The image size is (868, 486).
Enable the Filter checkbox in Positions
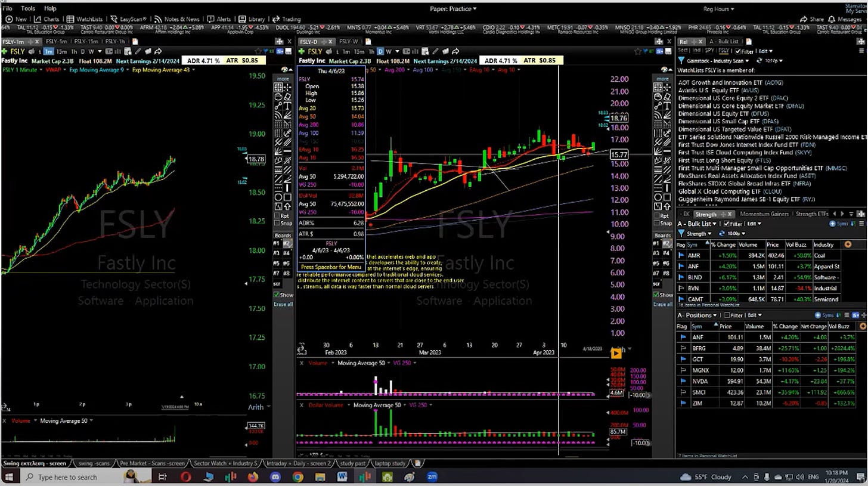[726, 315]
